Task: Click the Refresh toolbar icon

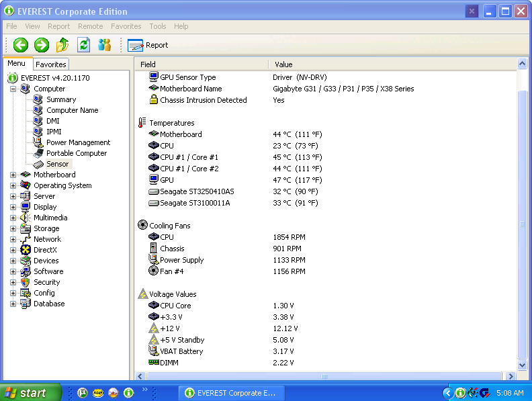Action: point(83,45)
